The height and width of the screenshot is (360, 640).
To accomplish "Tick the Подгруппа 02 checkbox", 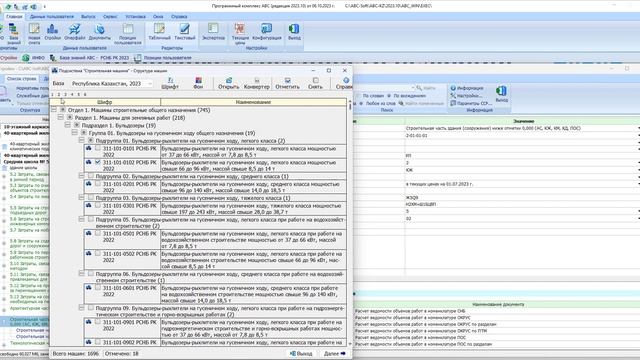I will coord(91,176).
